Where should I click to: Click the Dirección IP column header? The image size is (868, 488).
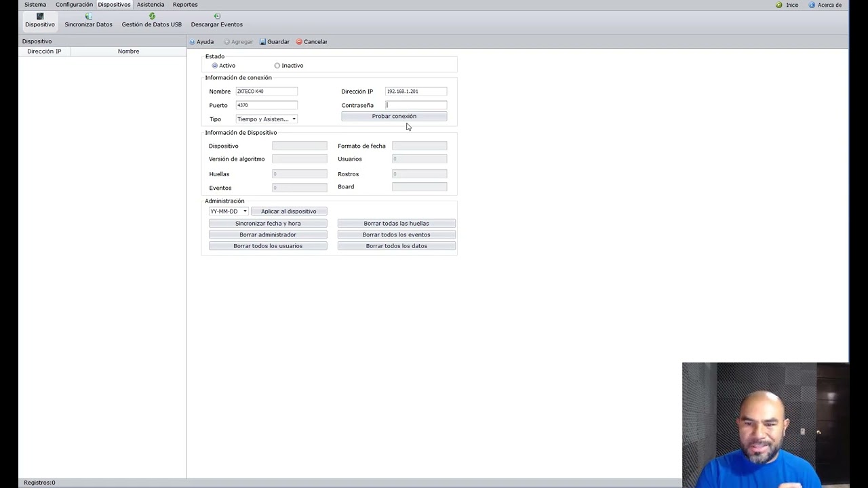pyautogui.click(x=44, y=52)
